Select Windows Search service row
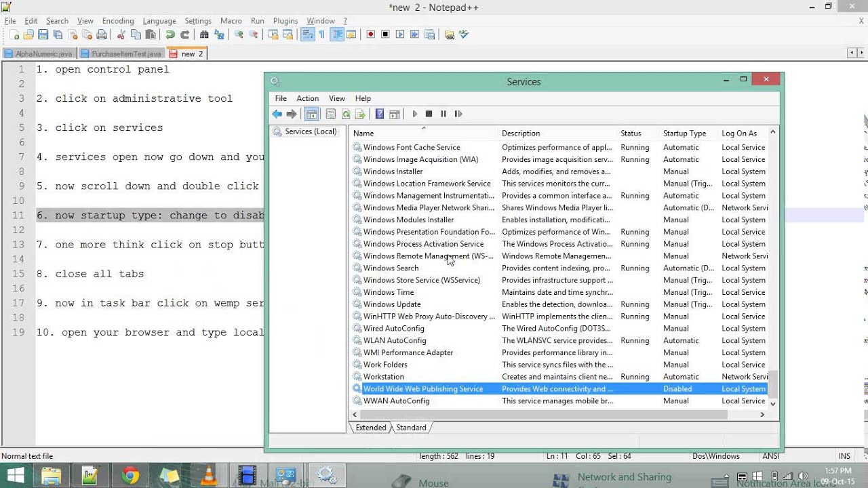Image resolution: width=868 pixels, height=488 pixels. 560,268
